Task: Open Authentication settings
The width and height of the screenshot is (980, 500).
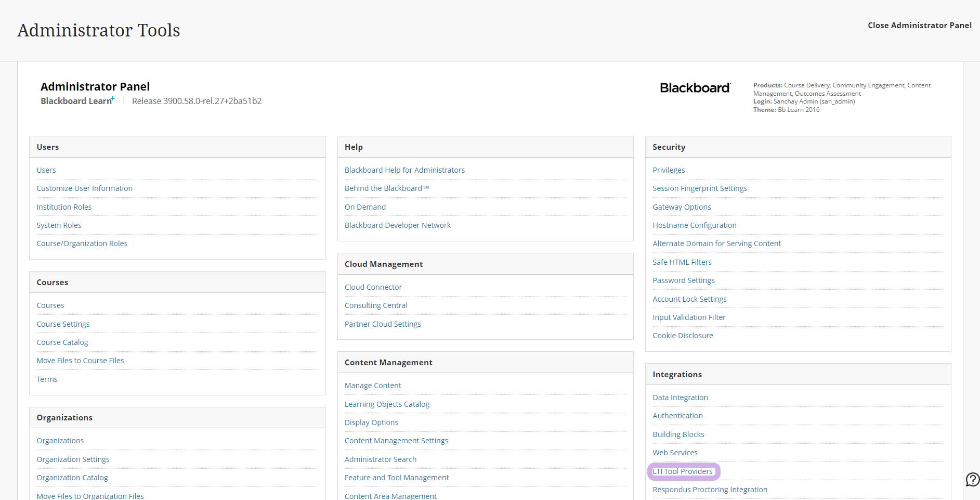Action: click(677, 416)
